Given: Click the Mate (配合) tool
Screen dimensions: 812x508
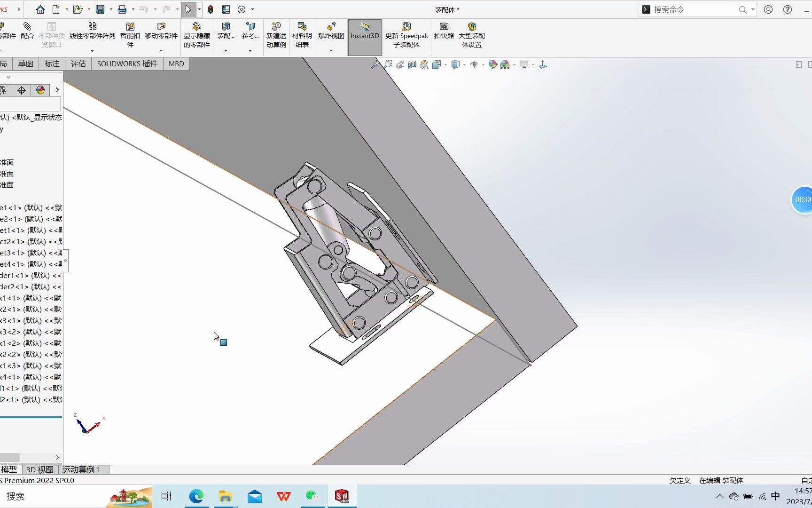Looking at the screenshot, I should pyautogui.click(x=27, y=31).
